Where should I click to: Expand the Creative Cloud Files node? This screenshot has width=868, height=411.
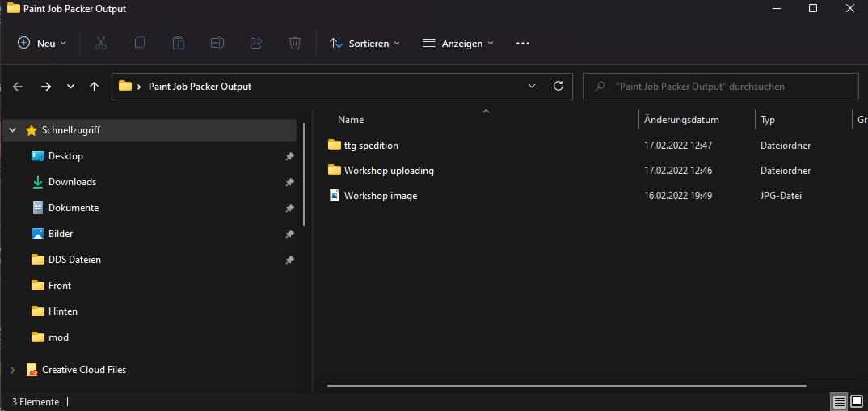[13, 370]
